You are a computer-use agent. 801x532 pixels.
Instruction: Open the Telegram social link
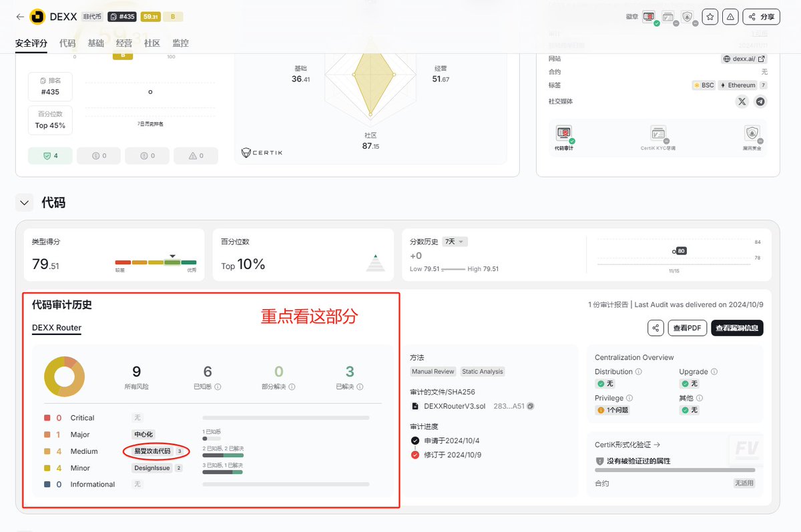(760, 101)
